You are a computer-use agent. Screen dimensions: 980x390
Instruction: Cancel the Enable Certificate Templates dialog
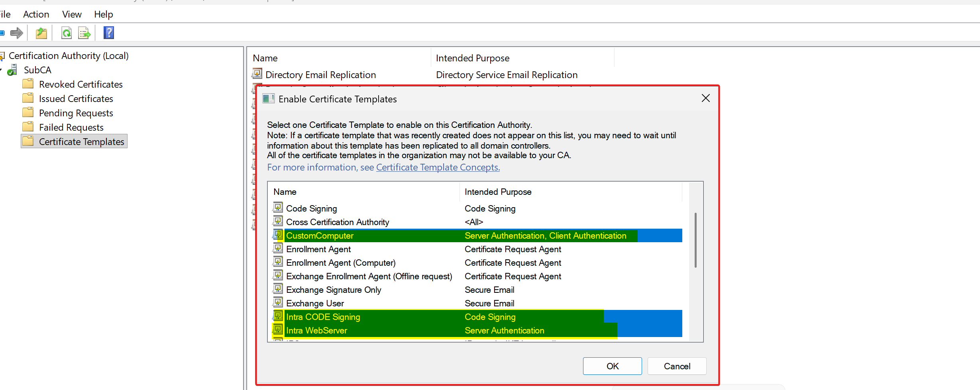pyautogui.click(x=677, y=366)
